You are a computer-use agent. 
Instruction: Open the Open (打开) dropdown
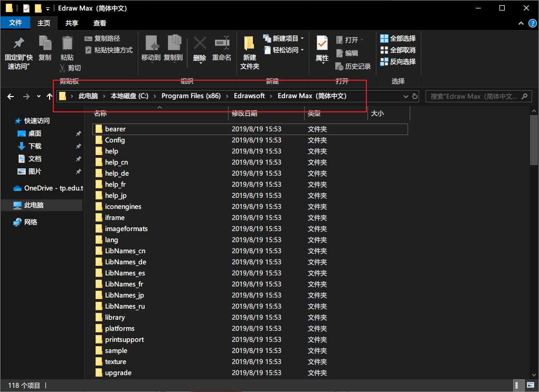tap(349, 40)
